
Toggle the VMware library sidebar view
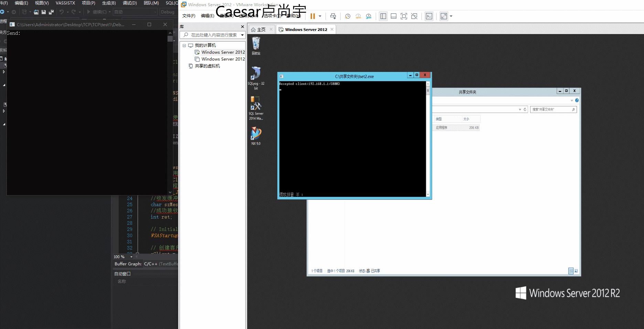[383, 16]
